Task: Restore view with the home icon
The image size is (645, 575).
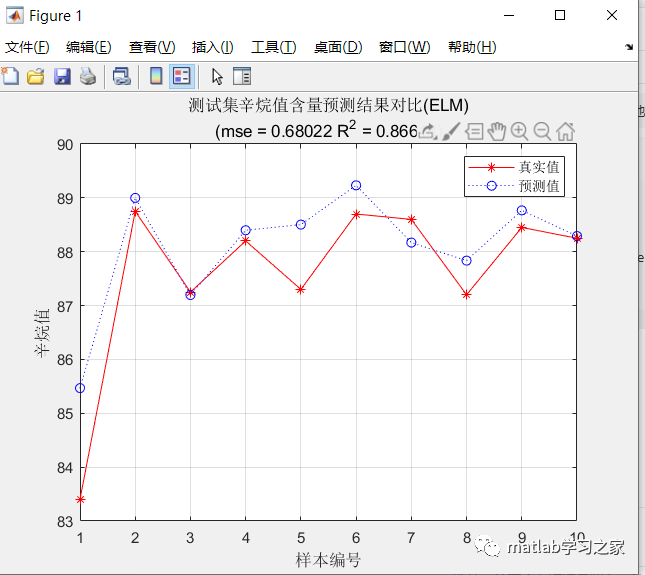Action: (x=566, y=132)
